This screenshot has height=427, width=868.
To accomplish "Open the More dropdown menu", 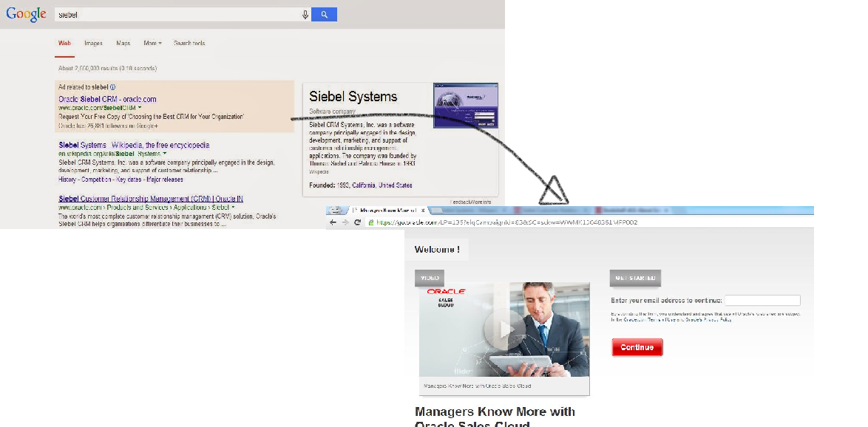I will pos(152,43).
